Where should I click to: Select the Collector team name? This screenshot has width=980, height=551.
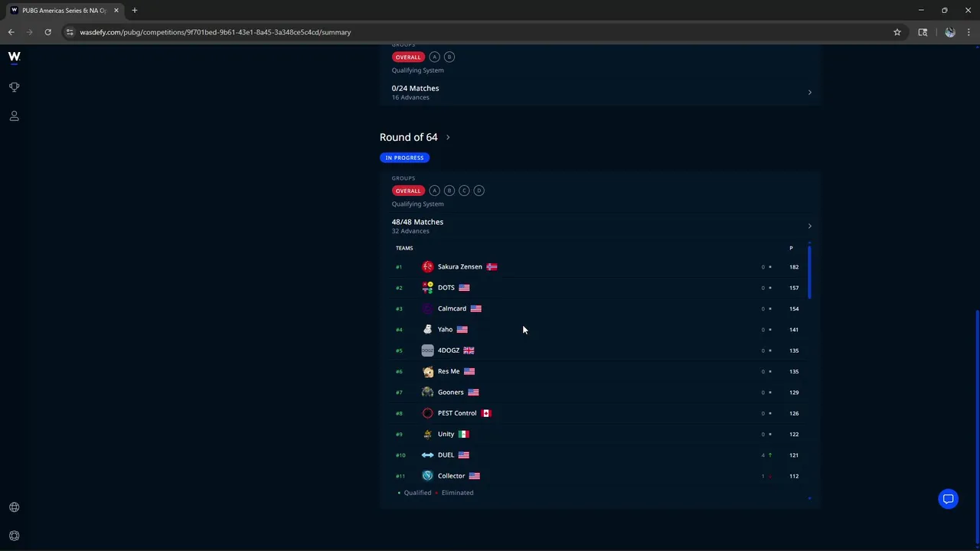(x=451, y=476)
